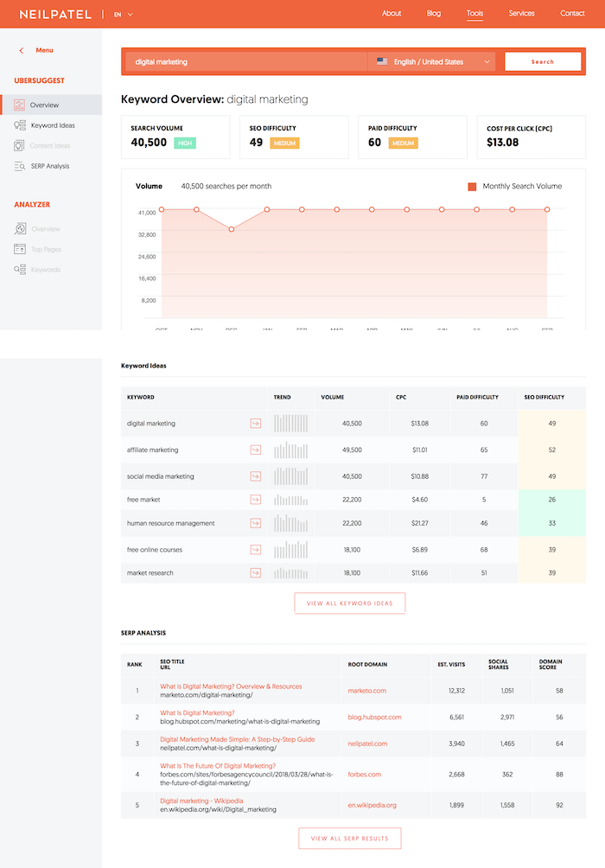This screenshot has height=868, width=605.
Task: Open arrow icon for affiliate marketing row
Action: point(255,450)
